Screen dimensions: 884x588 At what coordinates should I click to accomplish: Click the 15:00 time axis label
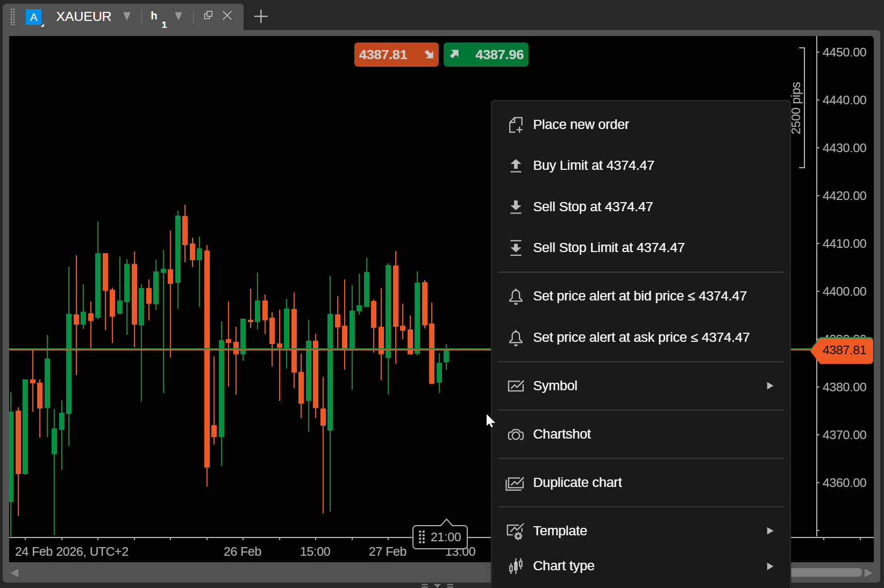point(315,551)
